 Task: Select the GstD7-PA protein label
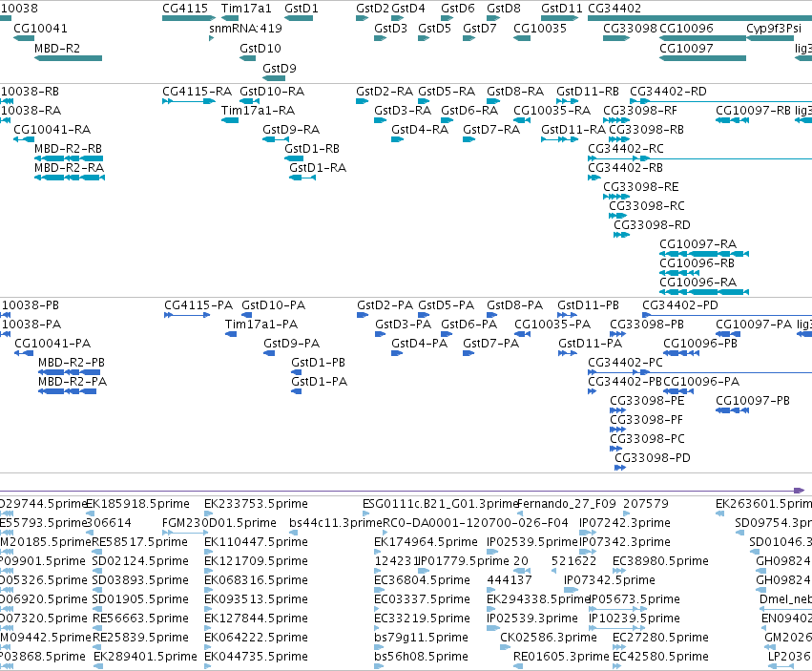click(x=490, y=344)
